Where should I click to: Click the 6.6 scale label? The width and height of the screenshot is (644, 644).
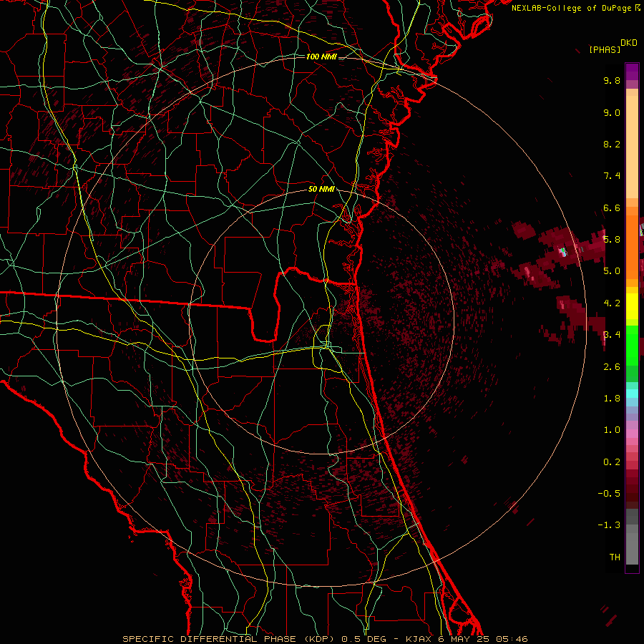[612, 208]
